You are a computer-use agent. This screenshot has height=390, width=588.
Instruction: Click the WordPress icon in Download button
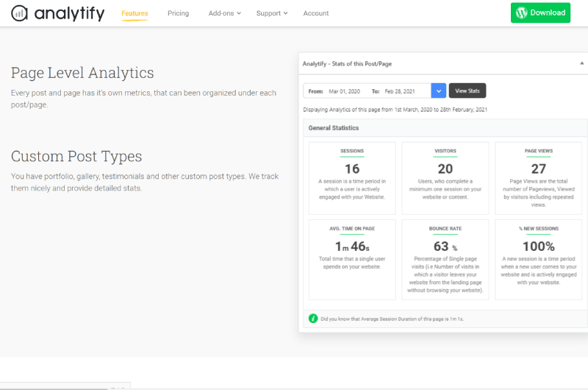tap(521, 13)
